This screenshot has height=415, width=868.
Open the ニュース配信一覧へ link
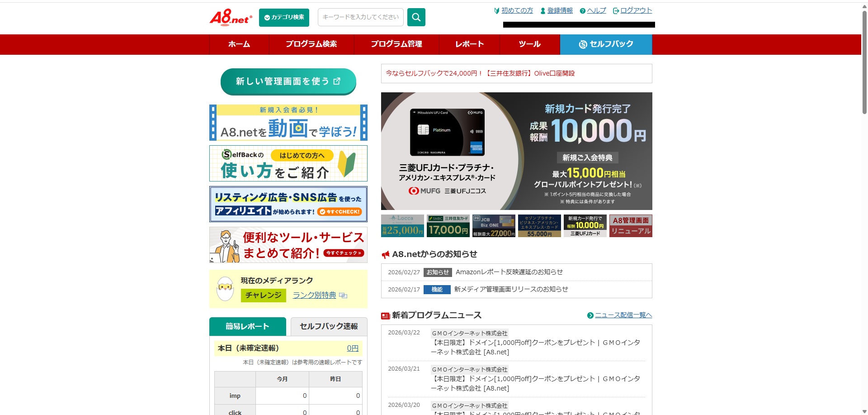point(623,315)
